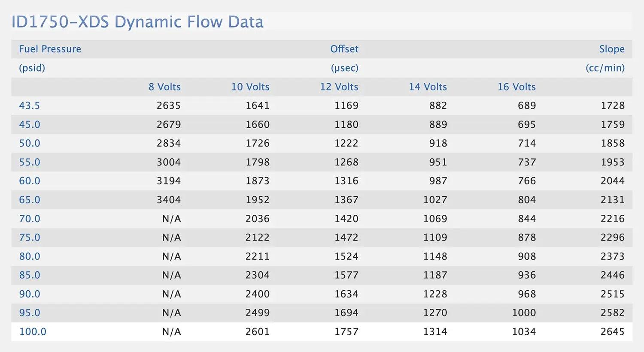Click the 100.0 fuel pressure row label

(x=33, y=331)
